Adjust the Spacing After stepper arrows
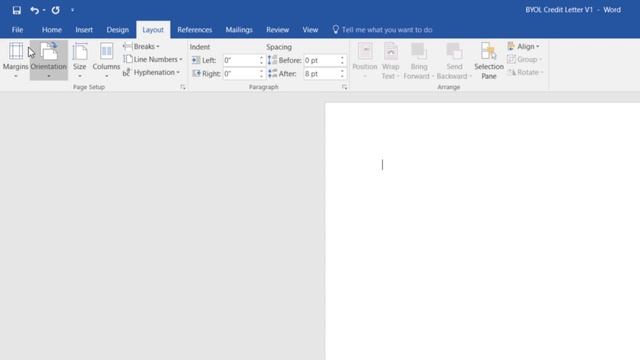 (342, 74)
